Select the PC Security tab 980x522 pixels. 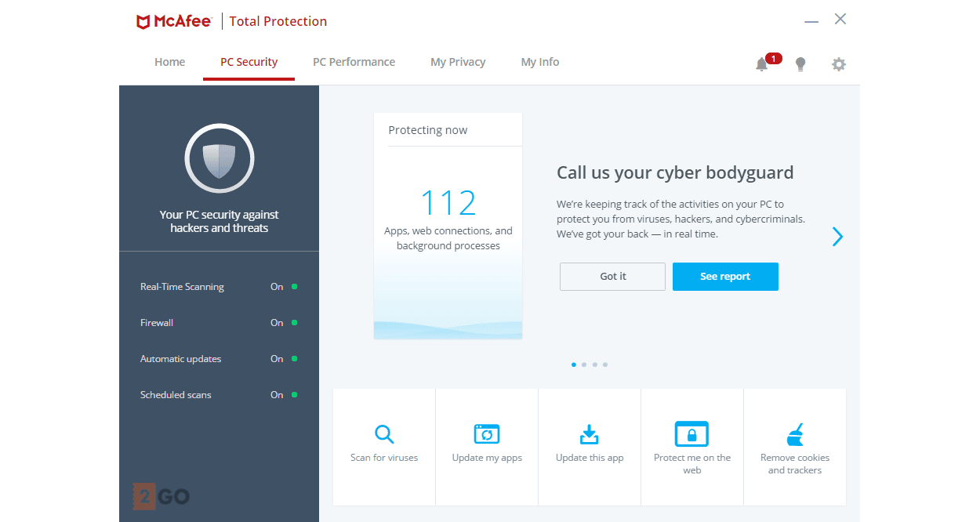pos(249,62)
